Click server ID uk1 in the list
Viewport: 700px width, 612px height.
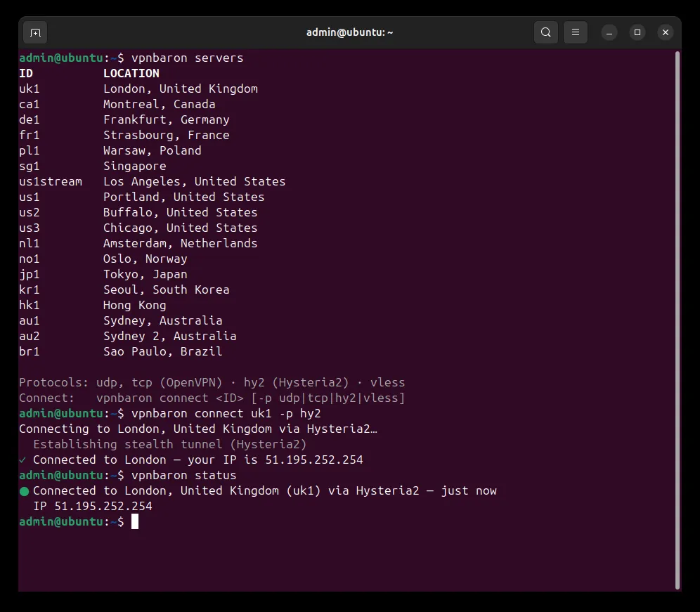point(30,89)
